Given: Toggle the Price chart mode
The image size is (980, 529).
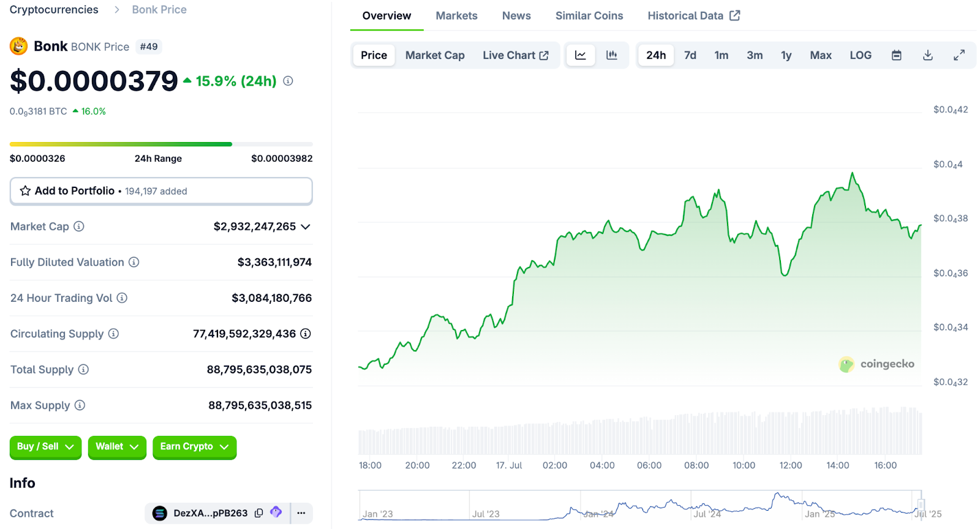Looking at the screenshot, I should pyautogui.click(x=374, y=55).
